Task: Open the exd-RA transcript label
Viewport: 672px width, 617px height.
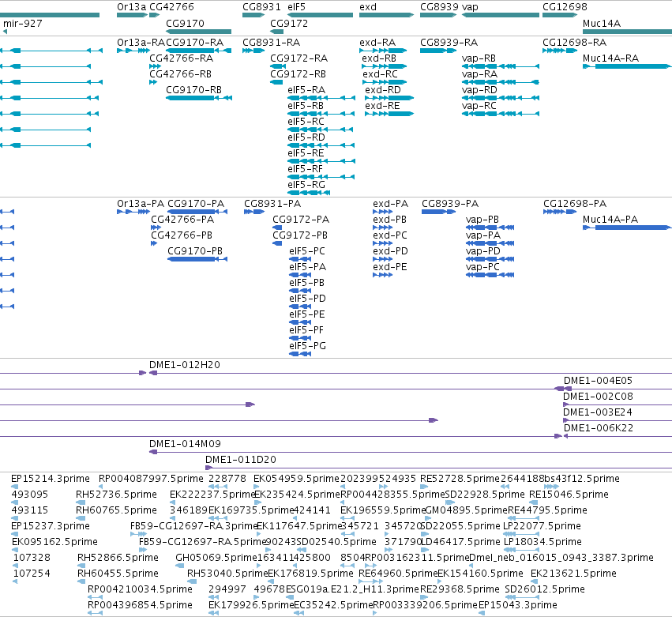Action: click(x=377, y=43)
